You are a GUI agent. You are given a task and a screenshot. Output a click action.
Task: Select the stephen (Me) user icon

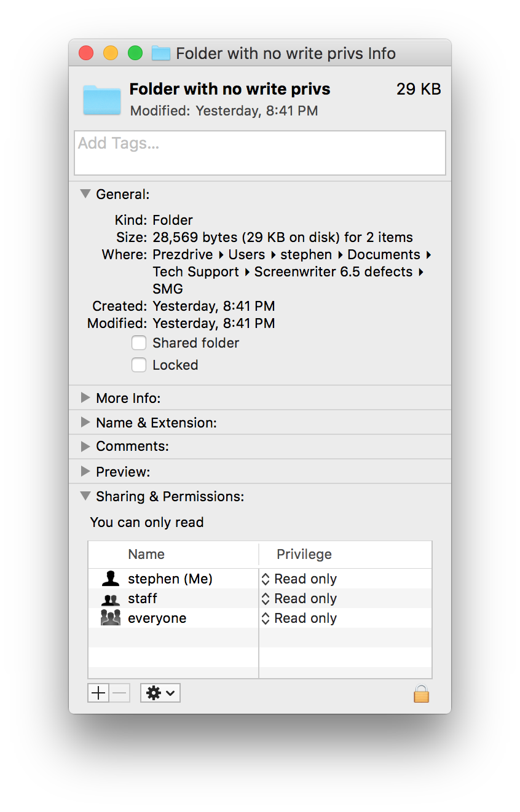[111, 579]
